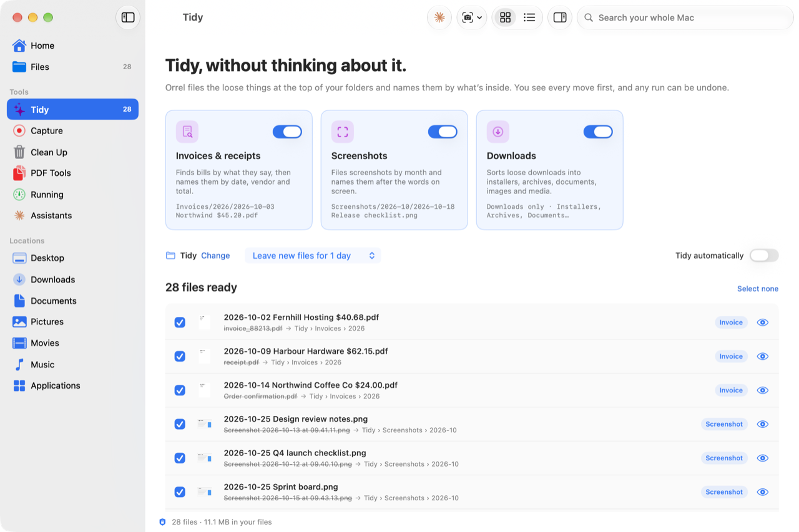Click the Invoice tag on Northwind Coffee row
This screenshot has width=799, height=532.
point(731,390)
